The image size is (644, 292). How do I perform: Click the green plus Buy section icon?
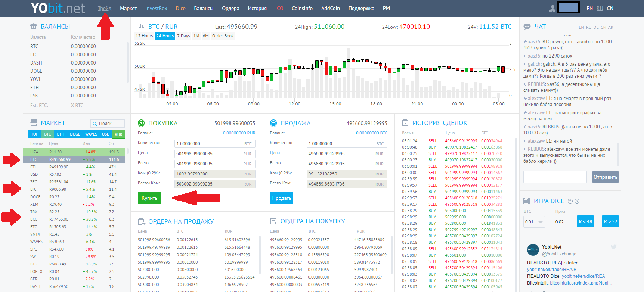141,123
